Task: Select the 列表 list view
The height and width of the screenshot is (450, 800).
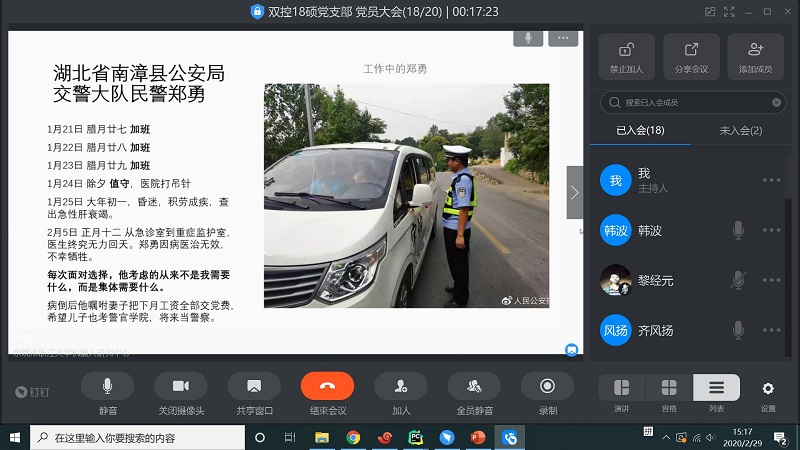Action: click(716, 388)
